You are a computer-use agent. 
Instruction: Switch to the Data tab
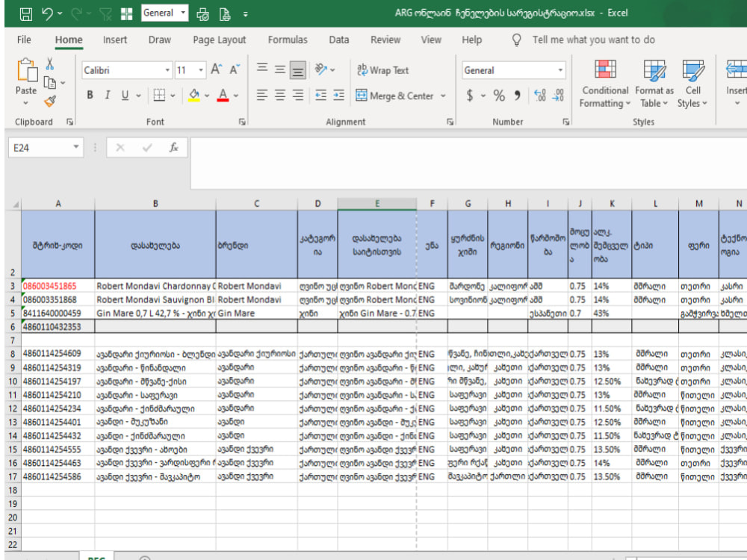coord(338,40)
